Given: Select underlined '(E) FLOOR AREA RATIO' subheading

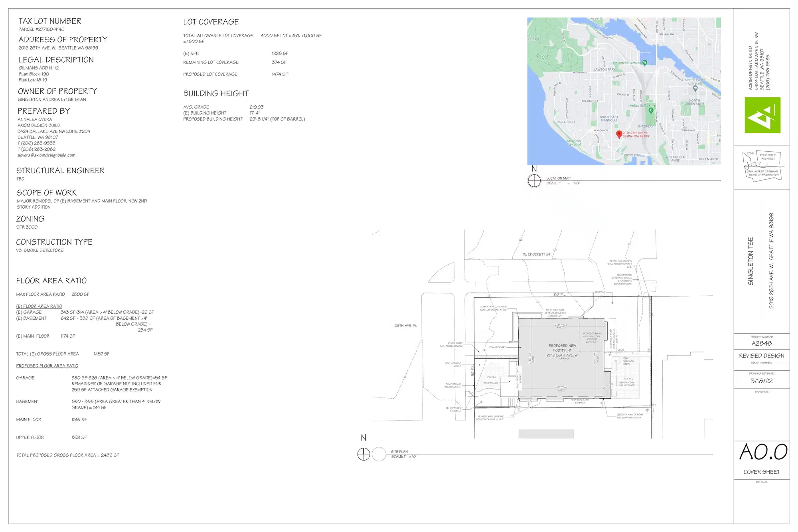Looking at the screenshot, I should [x=39, y=307].
